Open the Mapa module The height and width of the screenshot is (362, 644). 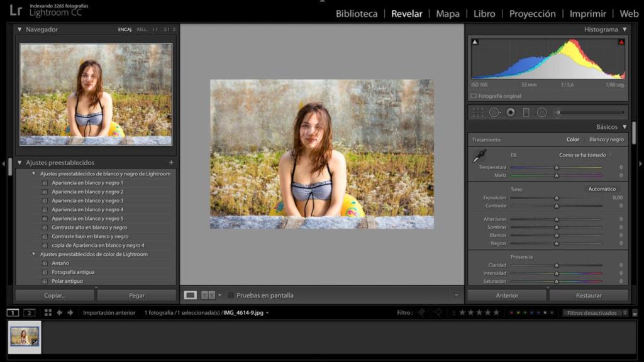point(447,13)
